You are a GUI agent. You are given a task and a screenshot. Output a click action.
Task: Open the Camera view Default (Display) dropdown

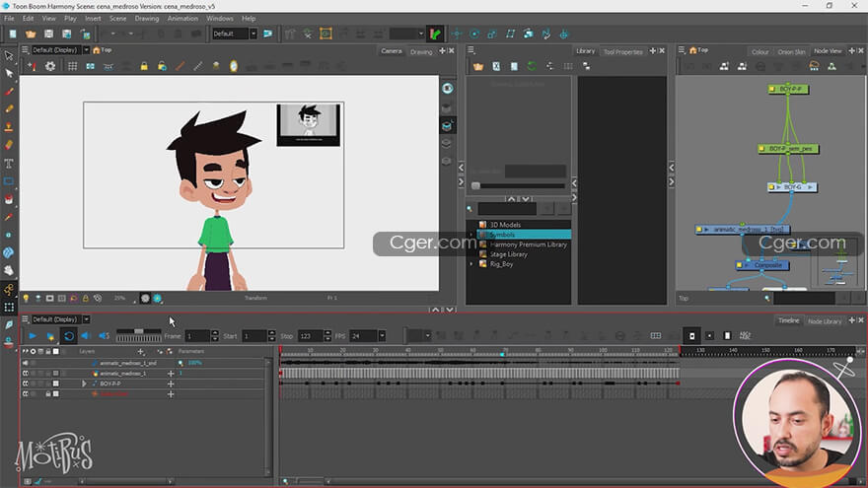(x=87, y=50)
